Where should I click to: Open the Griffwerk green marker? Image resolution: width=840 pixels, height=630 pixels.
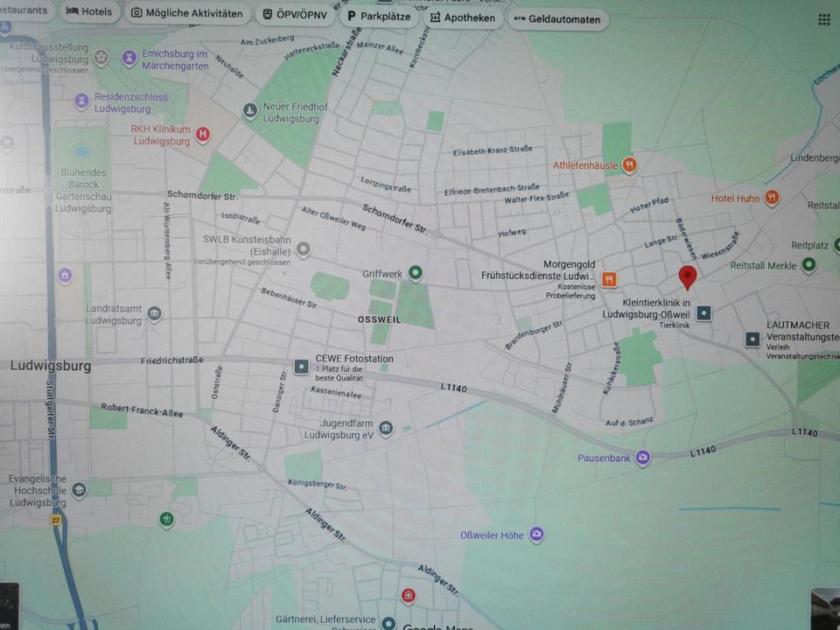416,274
